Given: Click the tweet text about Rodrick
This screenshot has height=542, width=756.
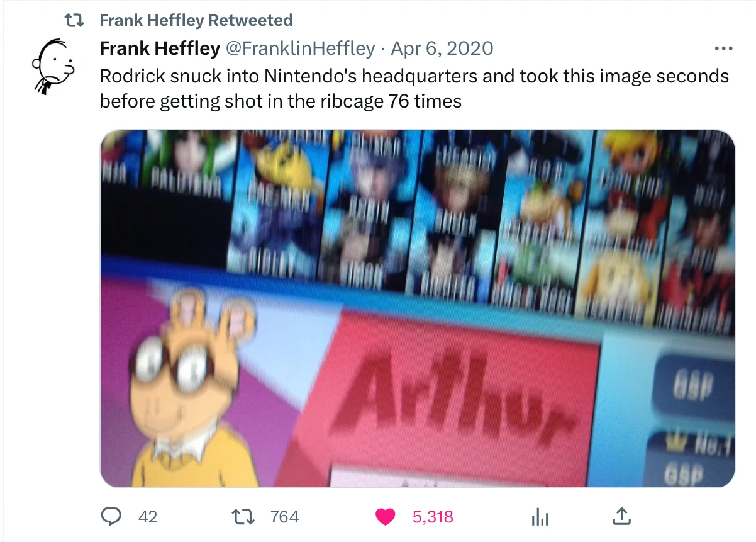Looking at the screenshot, I should 414,88.
